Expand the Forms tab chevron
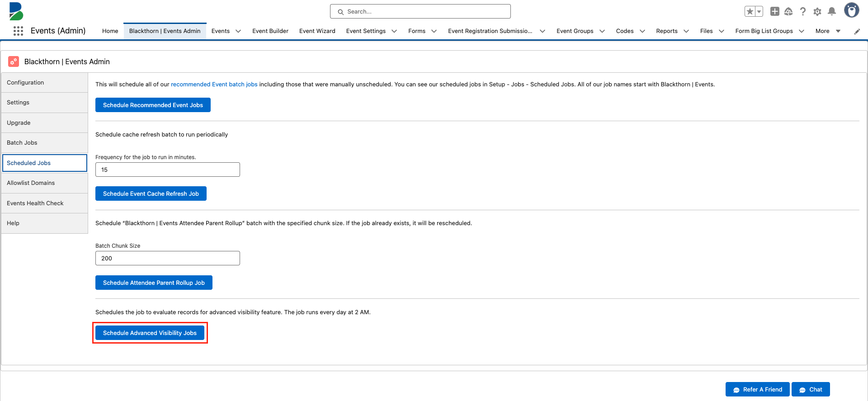Image resolution: width=868 pixels, height=401 pixels. pos(434,31)
